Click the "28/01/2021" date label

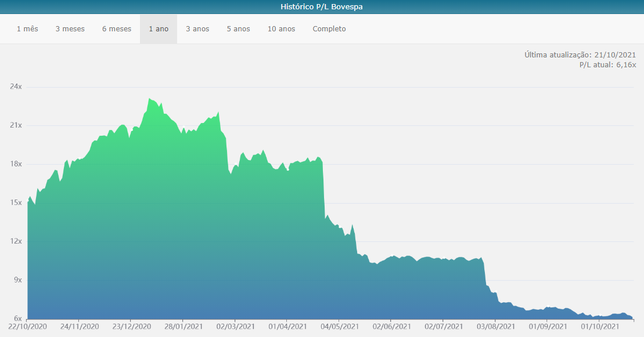click(x=184, y=327)
